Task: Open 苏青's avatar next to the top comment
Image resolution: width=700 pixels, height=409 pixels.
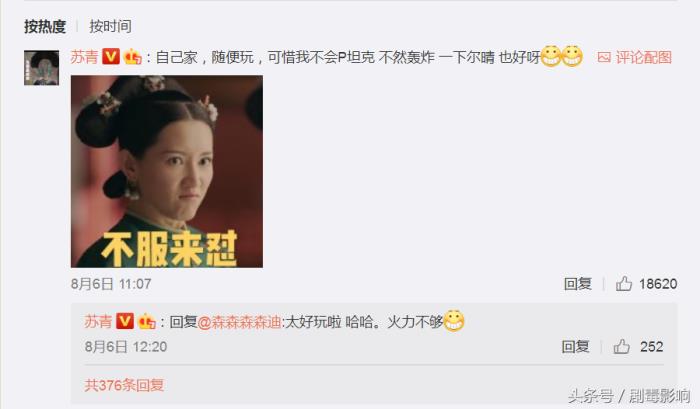Action: tap(42, 68)
